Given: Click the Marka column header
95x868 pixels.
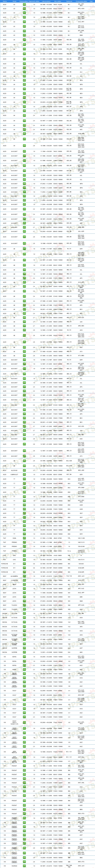Looking at the screenshot, I should [5, 1].
